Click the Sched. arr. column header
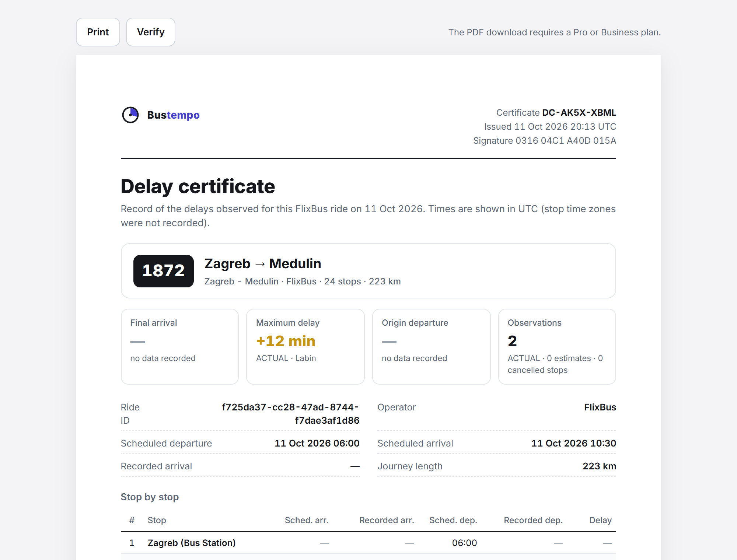 pos(307,520)
